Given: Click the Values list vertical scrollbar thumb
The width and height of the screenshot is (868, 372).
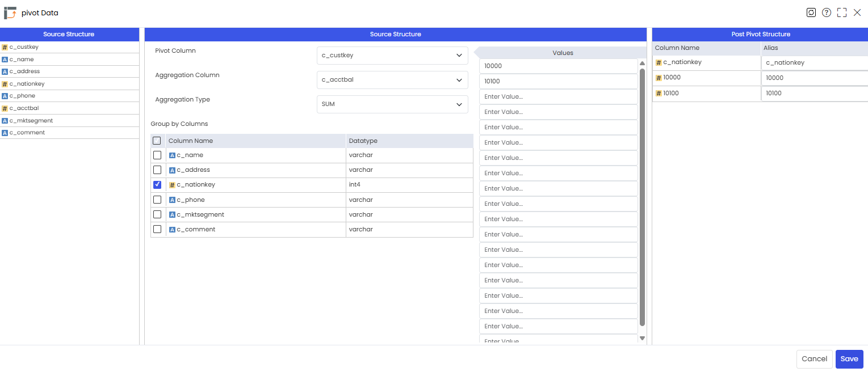Looking at the screenshot, I should point(642,197).
